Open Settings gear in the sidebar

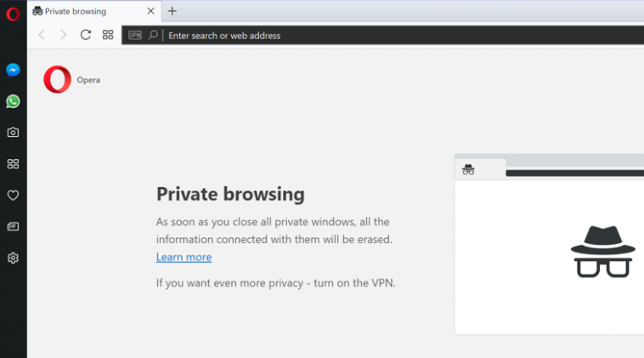pyautogui.click(x=13, y=258)
